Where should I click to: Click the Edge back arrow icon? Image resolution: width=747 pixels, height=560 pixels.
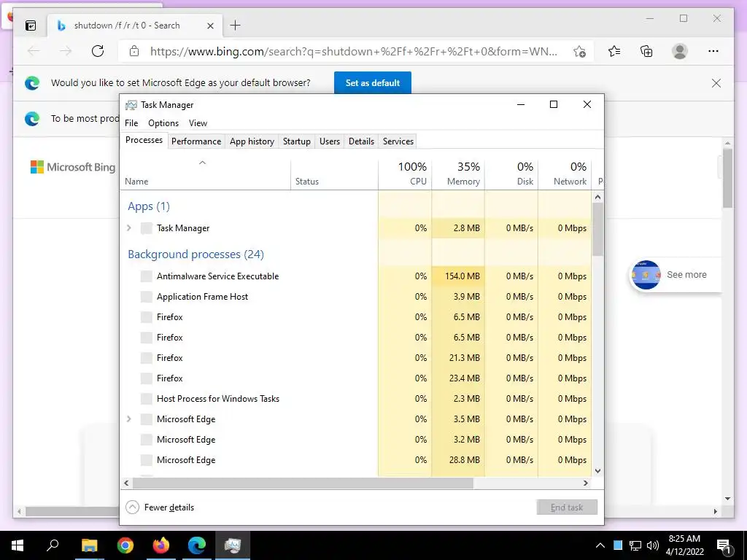(x=34, y=51)
